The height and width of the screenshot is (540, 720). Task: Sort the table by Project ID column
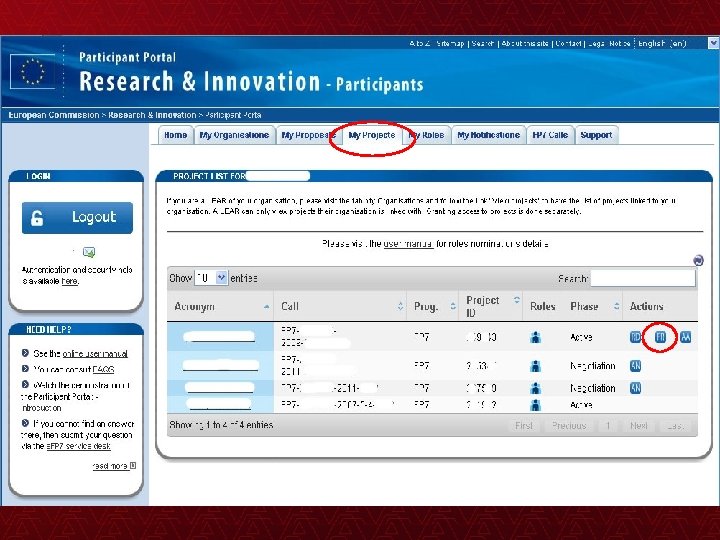tap(491, 306)
